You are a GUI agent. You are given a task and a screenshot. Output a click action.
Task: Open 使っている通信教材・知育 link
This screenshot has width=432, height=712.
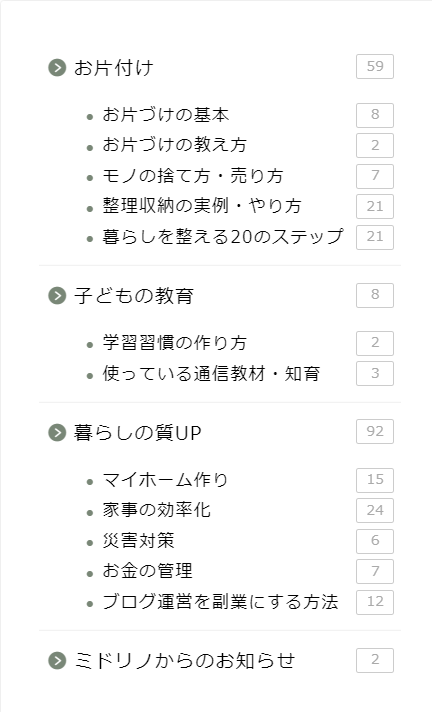pos(211,373)
